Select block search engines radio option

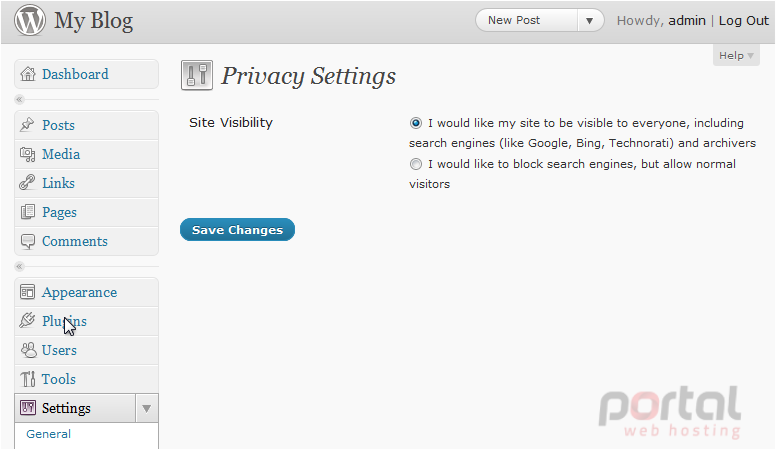click(x=416, y=164)
